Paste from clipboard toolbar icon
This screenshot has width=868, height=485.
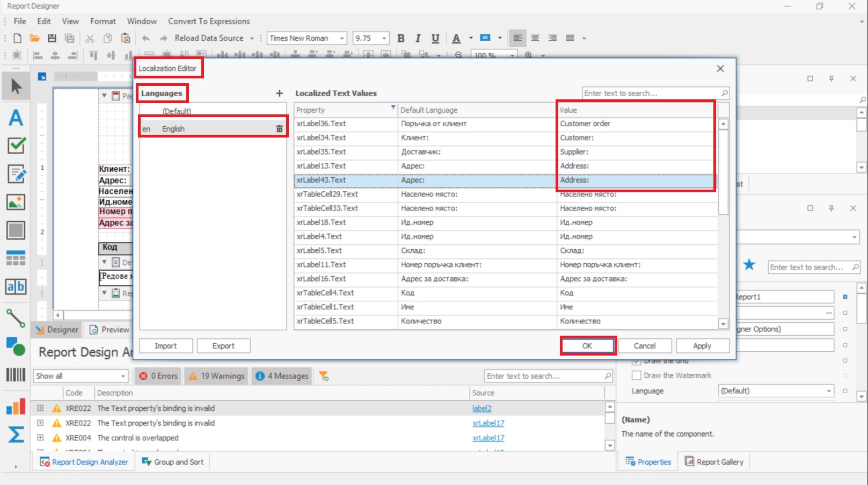coord(126,38)
